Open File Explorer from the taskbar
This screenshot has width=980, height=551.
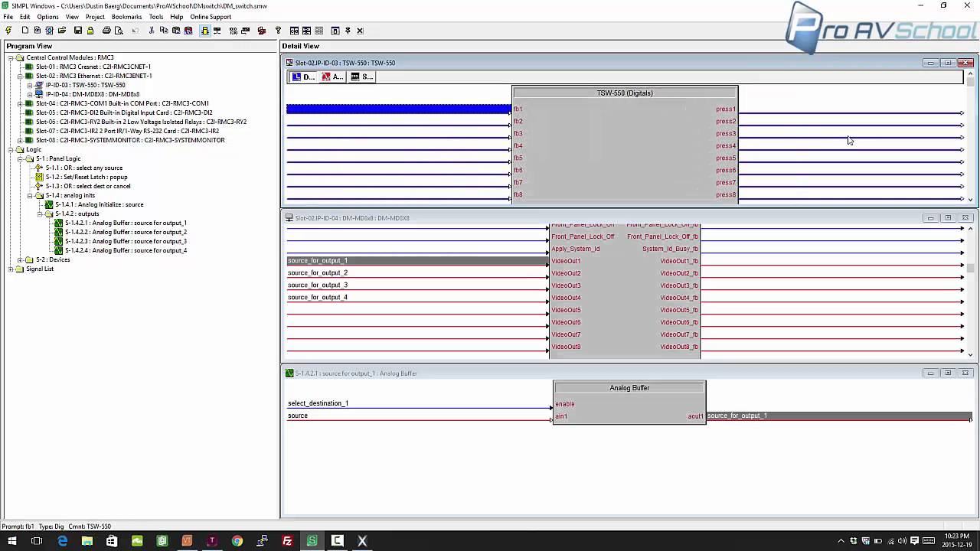click(87, 541)
